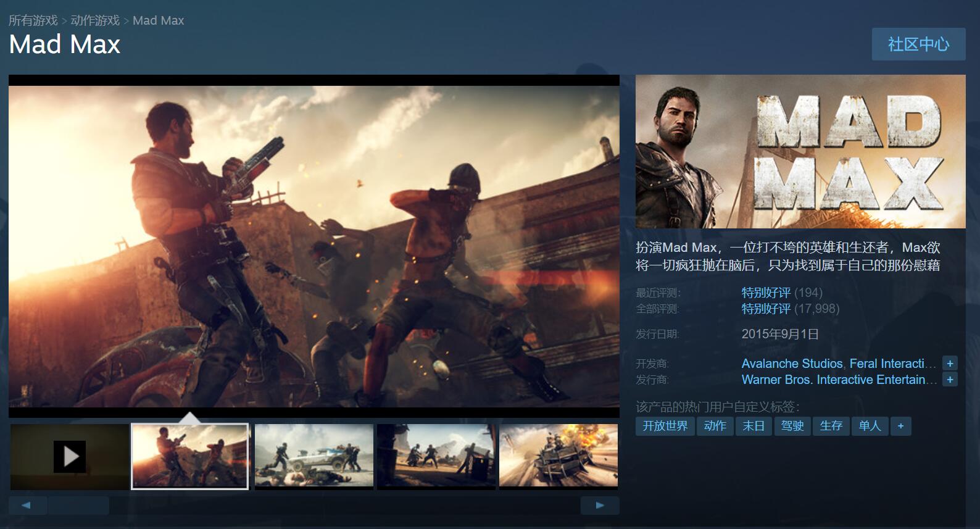
Task: Open the Mad Max breadcrumb link
Action: (158, 20)
